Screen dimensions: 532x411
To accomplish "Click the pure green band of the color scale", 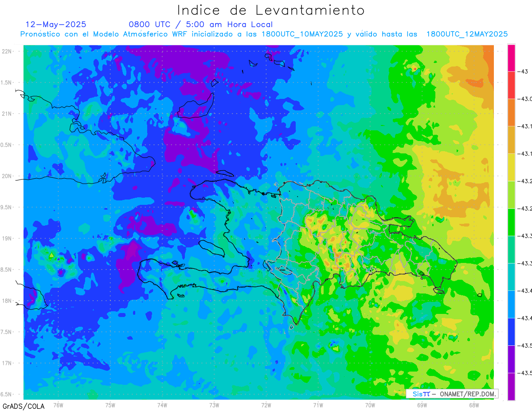I will point(511,222).
